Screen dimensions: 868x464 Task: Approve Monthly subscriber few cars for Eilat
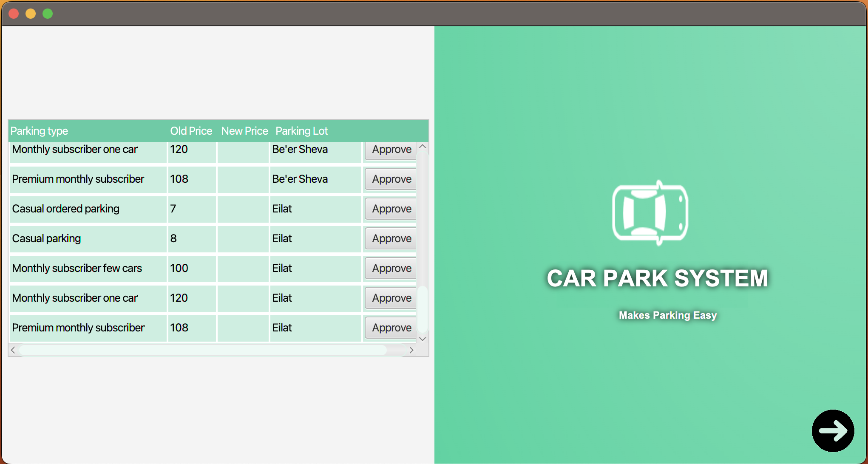pyautogui.click(x=391, y=268)
